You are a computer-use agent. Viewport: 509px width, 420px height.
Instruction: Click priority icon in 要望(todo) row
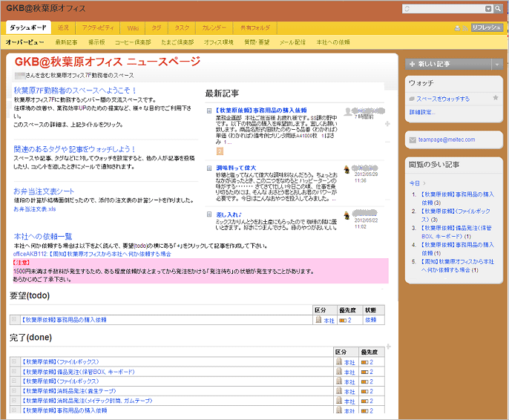(343, 321)
